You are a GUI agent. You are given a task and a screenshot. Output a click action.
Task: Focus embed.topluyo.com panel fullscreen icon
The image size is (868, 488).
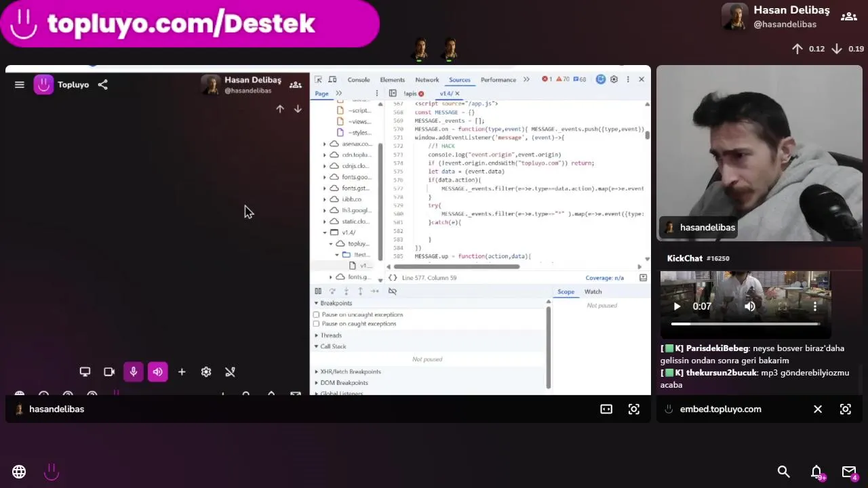pos(846,409)
